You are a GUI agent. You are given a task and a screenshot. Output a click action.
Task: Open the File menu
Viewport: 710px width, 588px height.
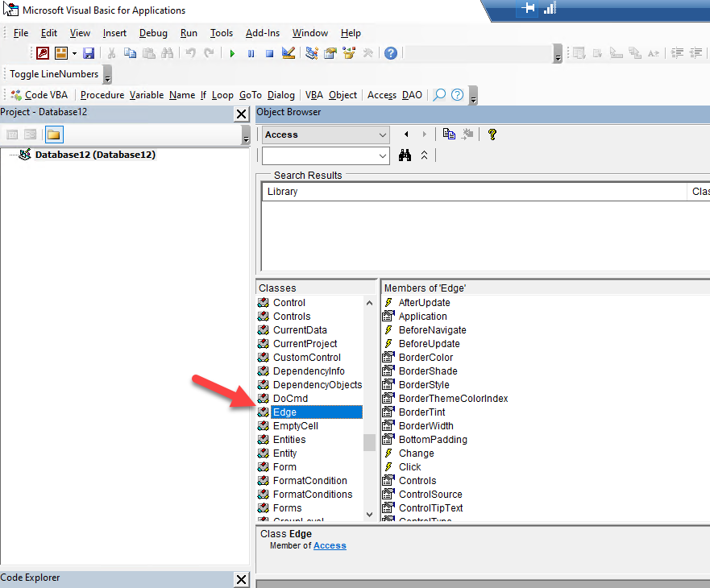[x=21, y=33]
